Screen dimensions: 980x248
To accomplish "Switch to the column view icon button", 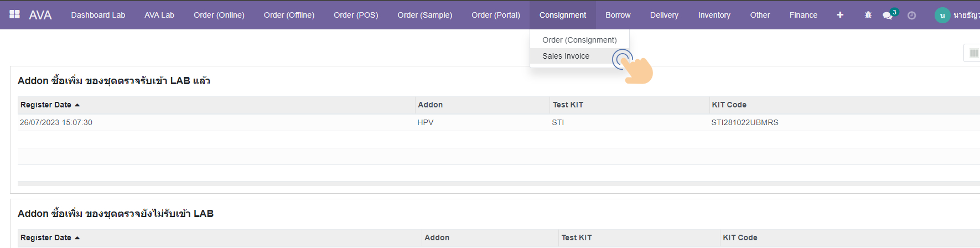I will (973, 53).
